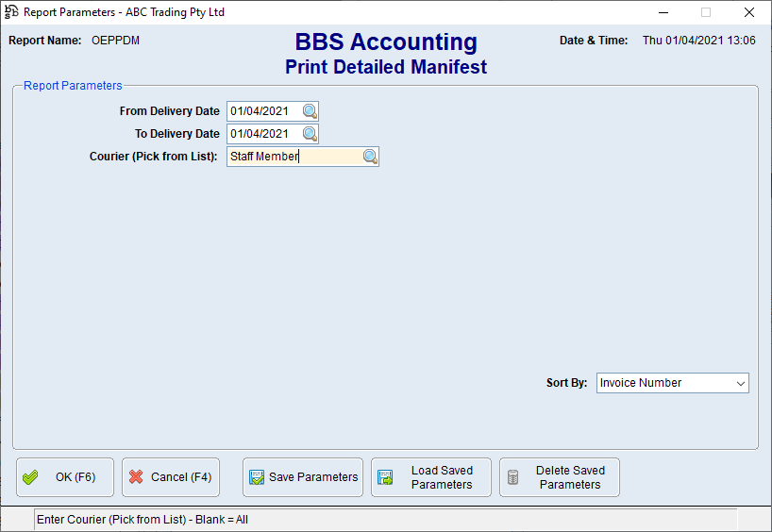
Task: Open the From Delivery Date lookup icon
Action: (310, 111)
